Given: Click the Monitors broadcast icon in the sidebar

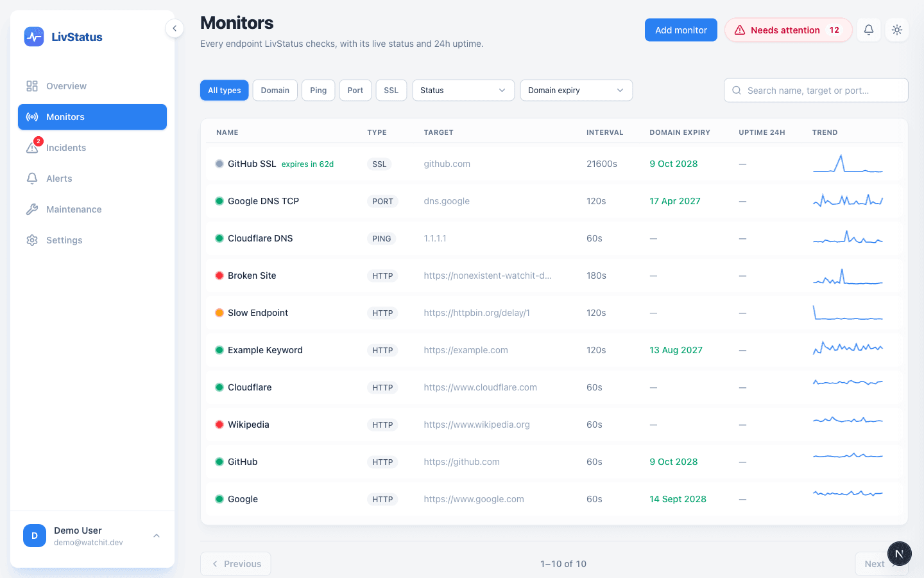Looking at the screenshot, I should pos(32,117).
